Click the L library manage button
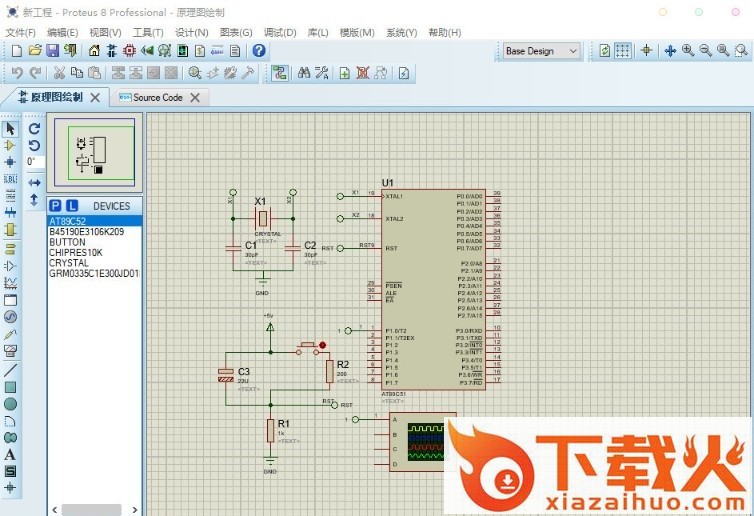The image size is (754, 516). tap(72, 206)
